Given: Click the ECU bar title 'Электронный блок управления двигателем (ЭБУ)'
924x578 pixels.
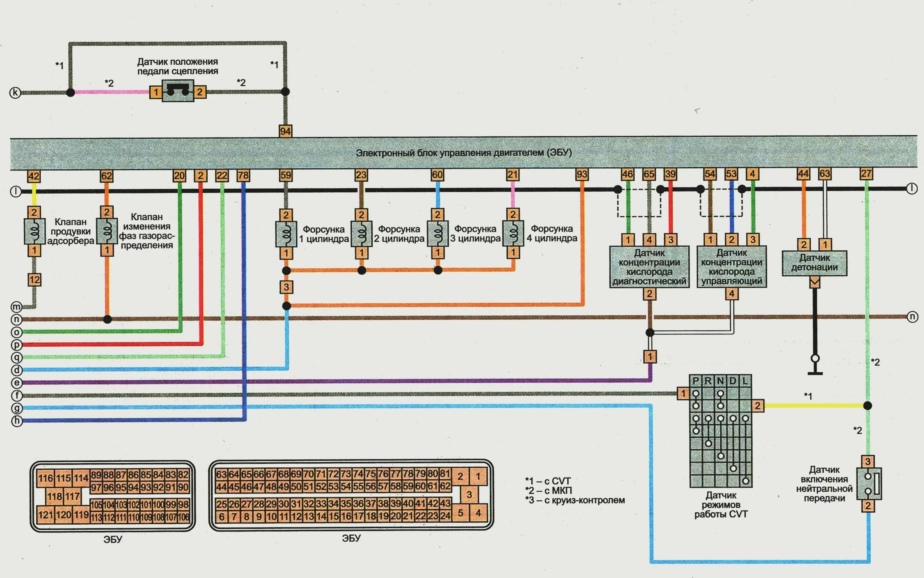Looking at the screenshot, I should 464,153.
